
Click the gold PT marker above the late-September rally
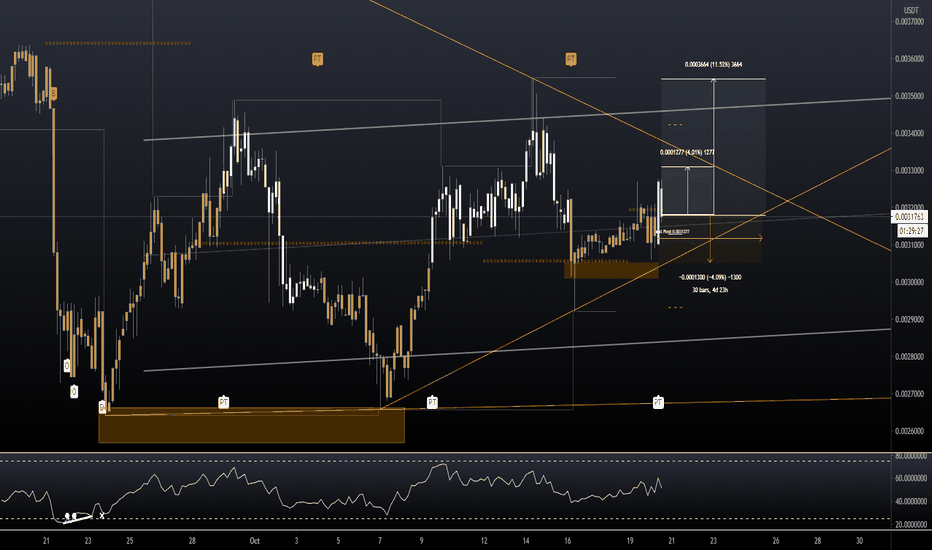point(317,59)
